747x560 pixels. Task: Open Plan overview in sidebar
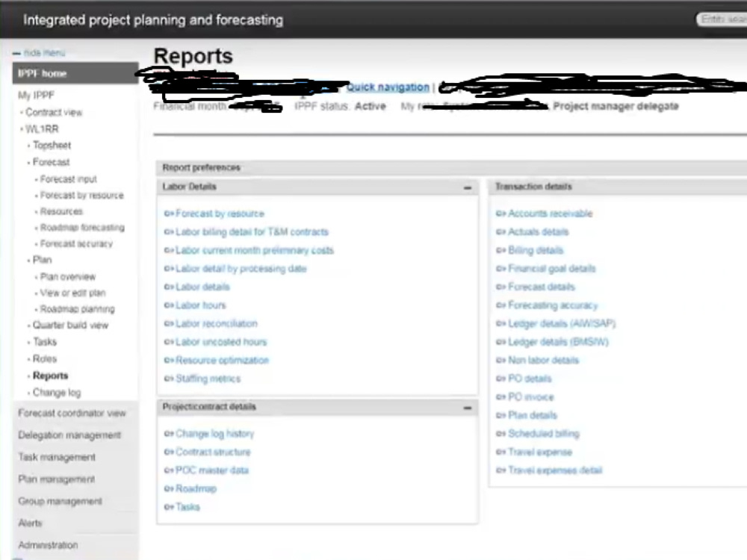coord(68,277)
